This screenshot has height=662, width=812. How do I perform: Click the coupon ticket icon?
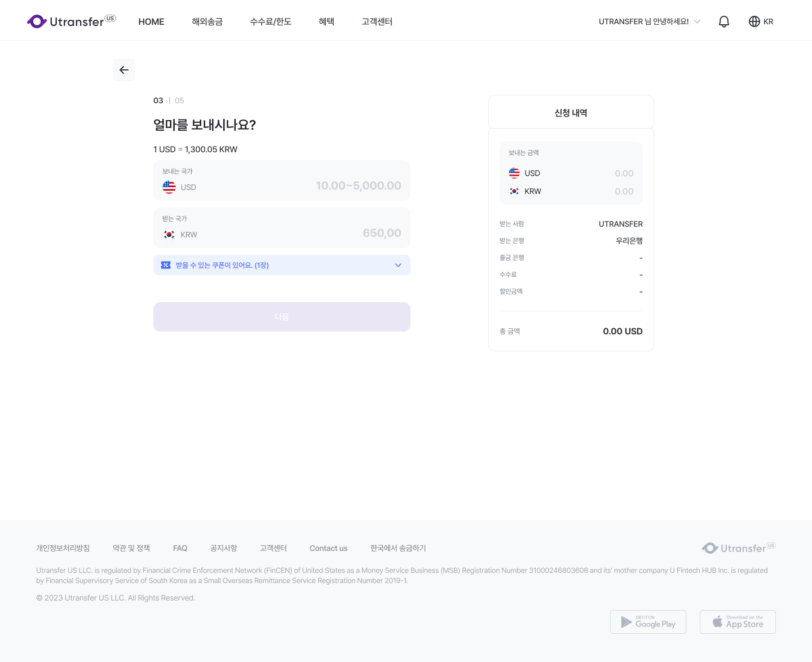coord(166,265)
